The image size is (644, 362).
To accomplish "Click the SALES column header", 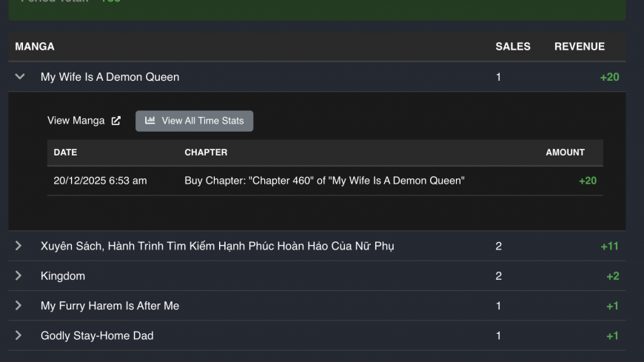I will click(x=512, y=46).
